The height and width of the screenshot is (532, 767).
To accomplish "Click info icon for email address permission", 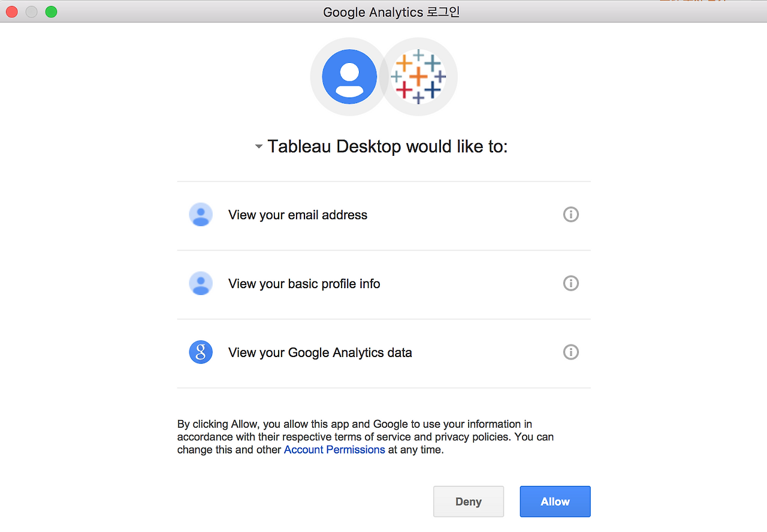I will point(571,214).
